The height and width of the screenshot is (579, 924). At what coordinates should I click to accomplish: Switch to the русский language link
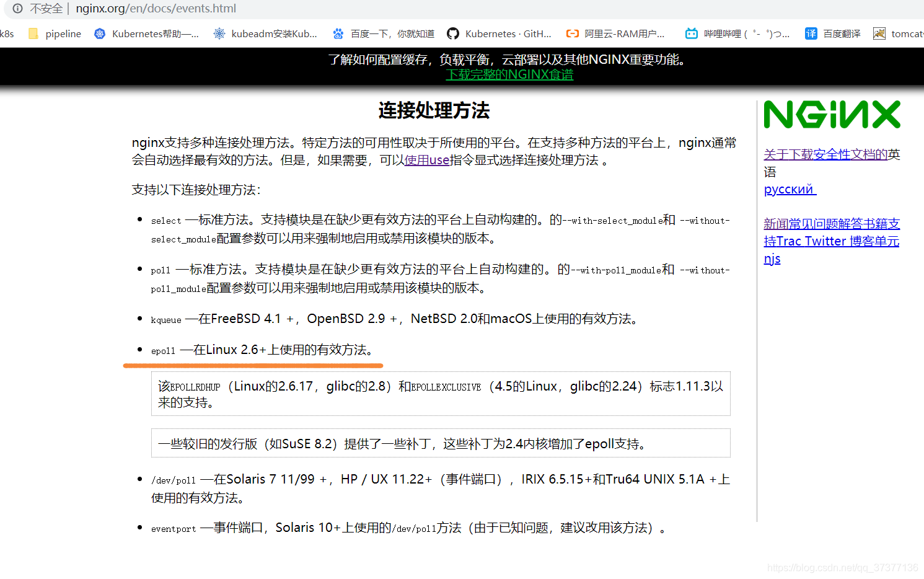(790, 188)
